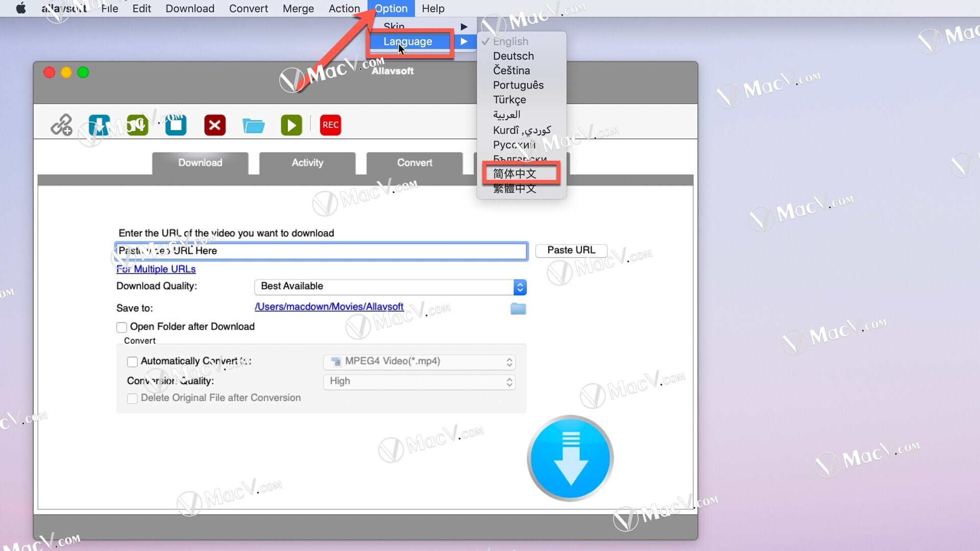
Task: Click the Paste URL button
Action: (x=571, y=249)
